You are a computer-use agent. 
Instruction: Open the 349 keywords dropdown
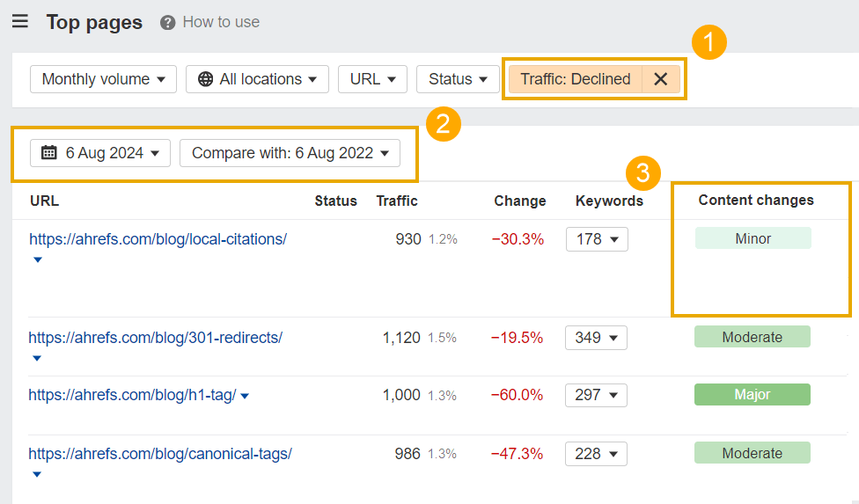(596, 338)
